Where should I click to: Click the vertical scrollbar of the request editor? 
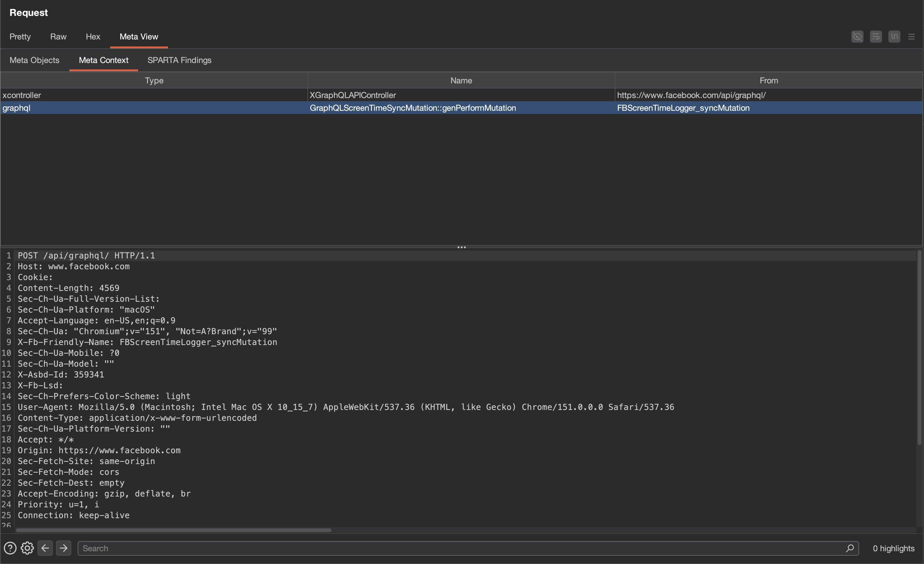919,348
